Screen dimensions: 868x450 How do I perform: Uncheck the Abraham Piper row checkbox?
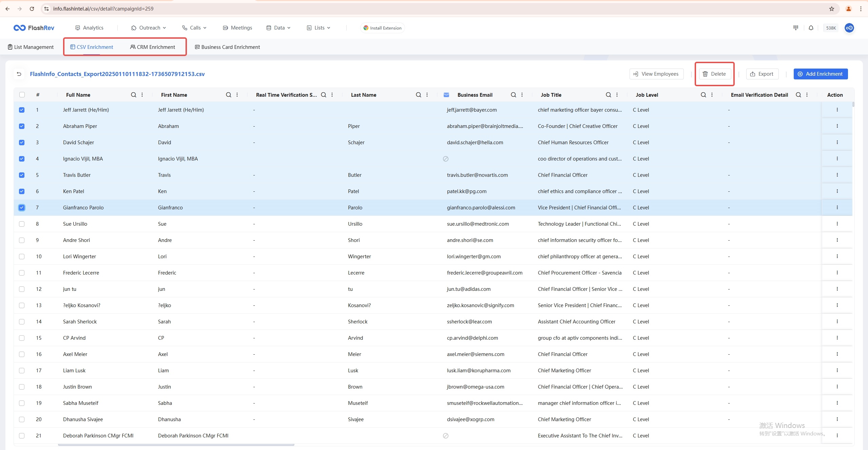click(x=22, y=126)
